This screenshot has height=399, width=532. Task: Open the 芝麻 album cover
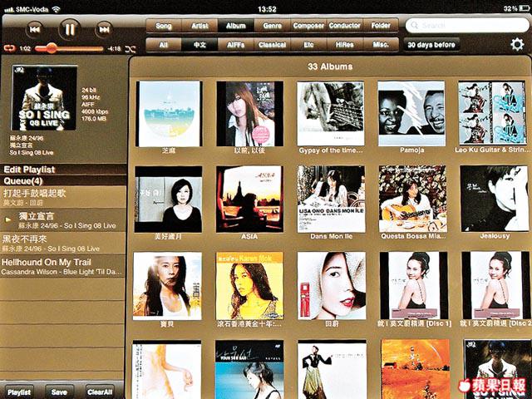(169, 114)
